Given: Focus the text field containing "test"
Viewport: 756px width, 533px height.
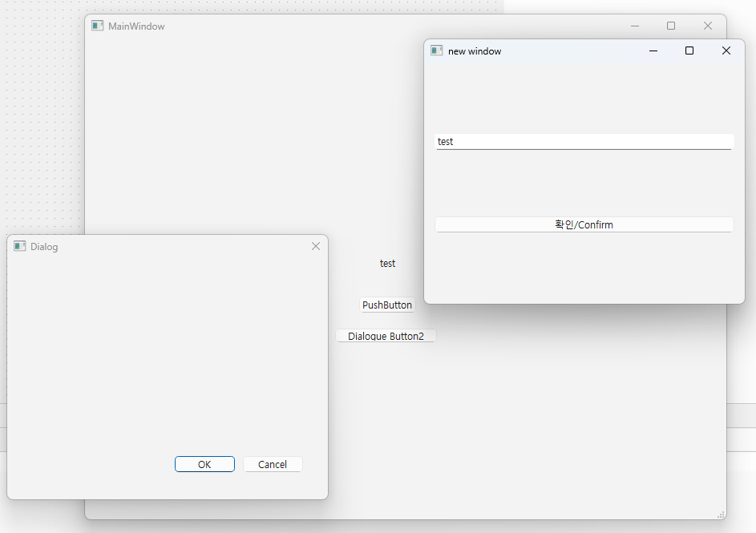Looking at the screenshot, I should coord(584,141).
